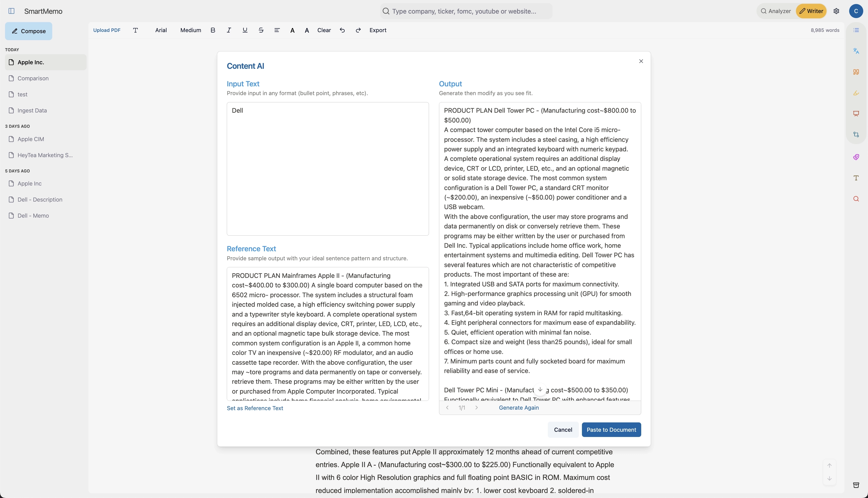Open the typography T icon in right rail
The width and height of the screenshot is (868, 498).
[x=856, y=178]
